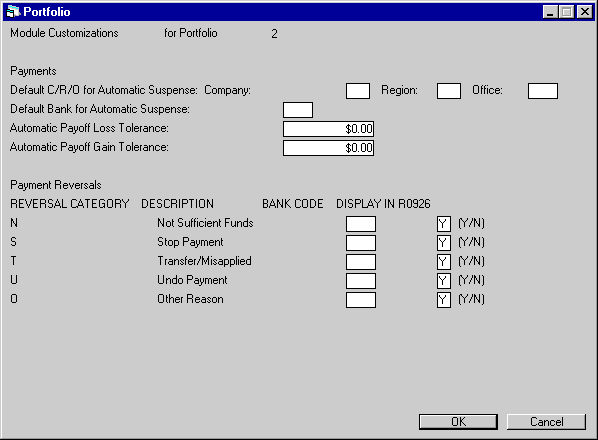598x440 pixels.
Task: Select the Region code input field
Action: point(448,91)
